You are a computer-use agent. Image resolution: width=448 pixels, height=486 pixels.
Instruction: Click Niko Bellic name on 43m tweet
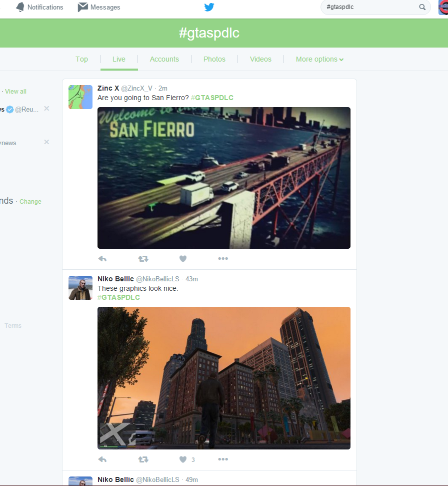115,279
